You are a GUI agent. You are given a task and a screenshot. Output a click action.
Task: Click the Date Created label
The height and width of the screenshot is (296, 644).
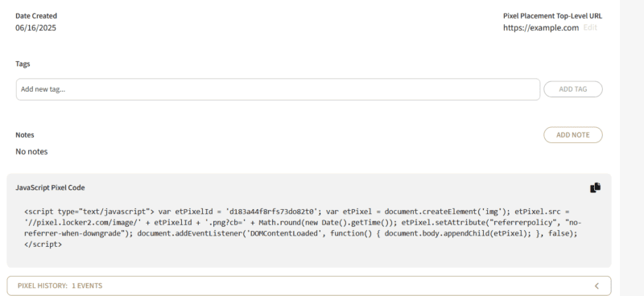tap(36, 15)
